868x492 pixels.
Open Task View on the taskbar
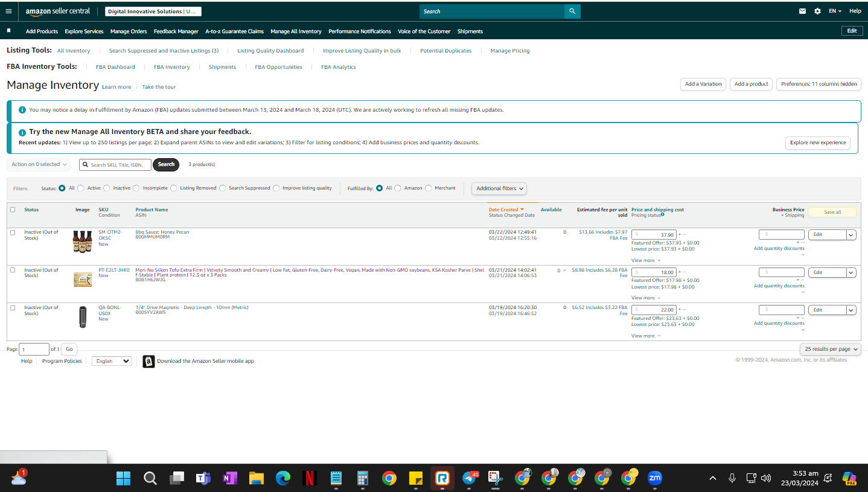(x=177, y=478)
